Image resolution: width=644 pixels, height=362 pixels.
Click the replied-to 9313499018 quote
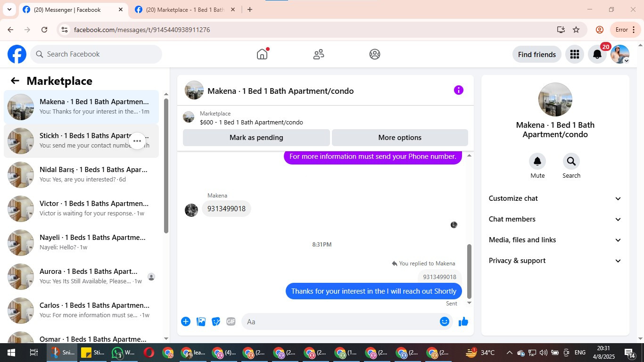tap(439, 277)
